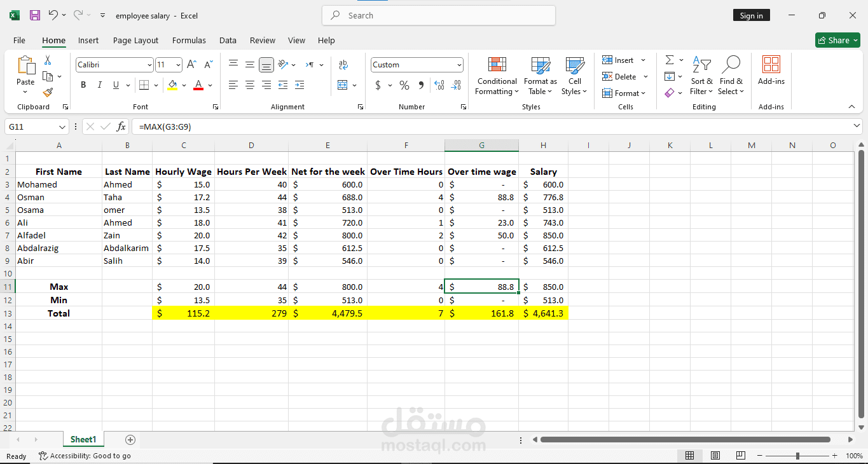This screenshot has width=868, height=464.
Task: Switch to the Page Layout tab
Action: [135, 40]
